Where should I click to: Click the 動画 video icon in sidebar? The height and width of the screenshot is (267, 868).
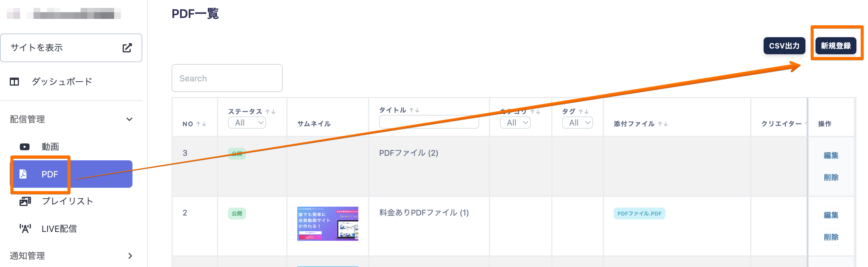tap(25, 147)
